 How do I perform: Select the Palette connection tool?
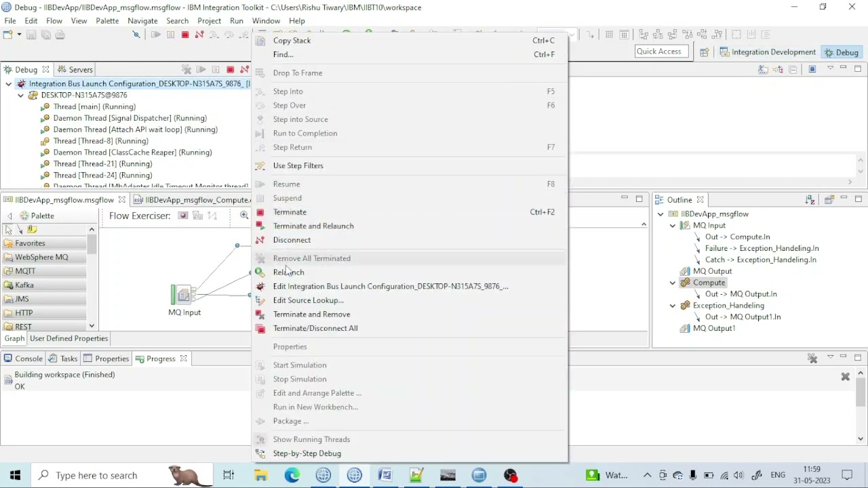pyautogui.click(x=20, y=230)
